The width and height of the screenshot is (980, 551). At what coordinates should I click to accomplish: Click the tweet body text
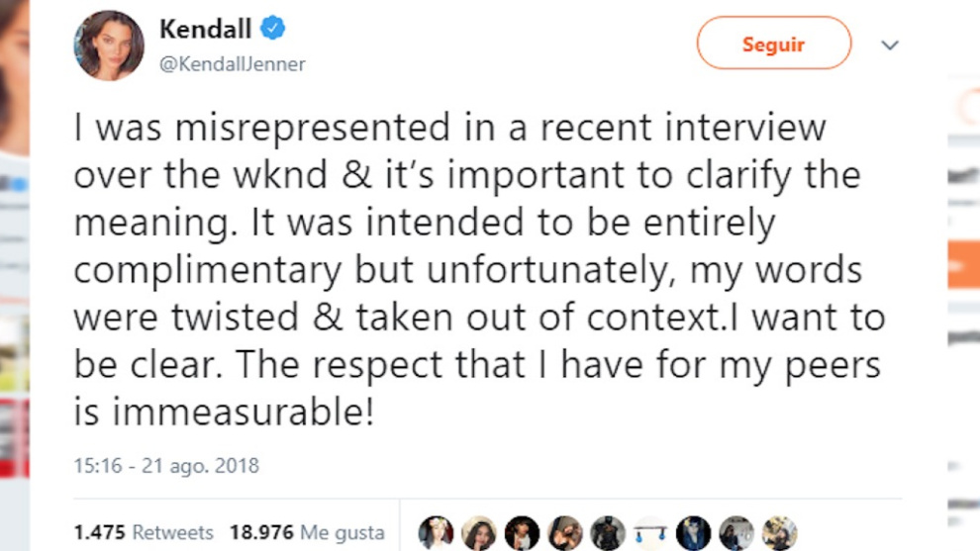[x=465, y=268]
